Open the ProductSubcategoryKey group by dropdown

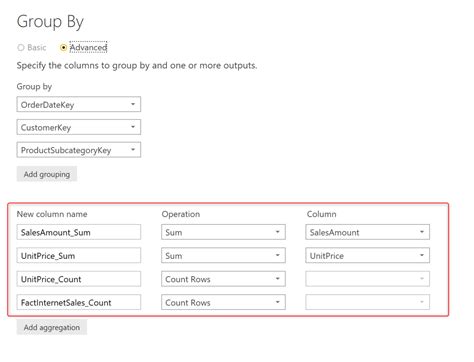(79, 150)
